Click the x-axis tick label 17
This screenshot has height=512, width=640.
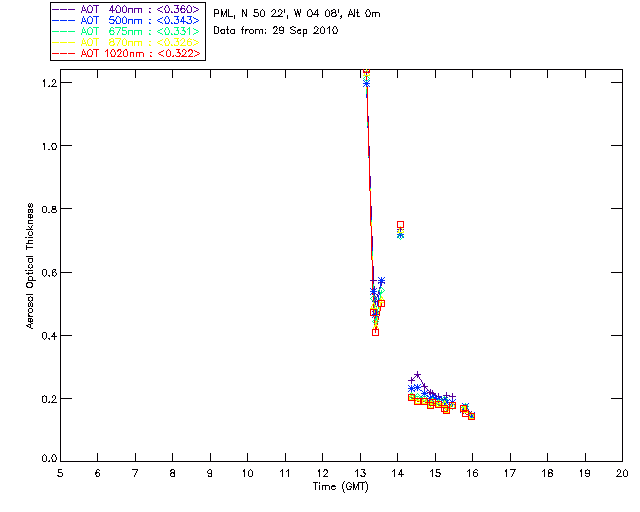[510, 473]
